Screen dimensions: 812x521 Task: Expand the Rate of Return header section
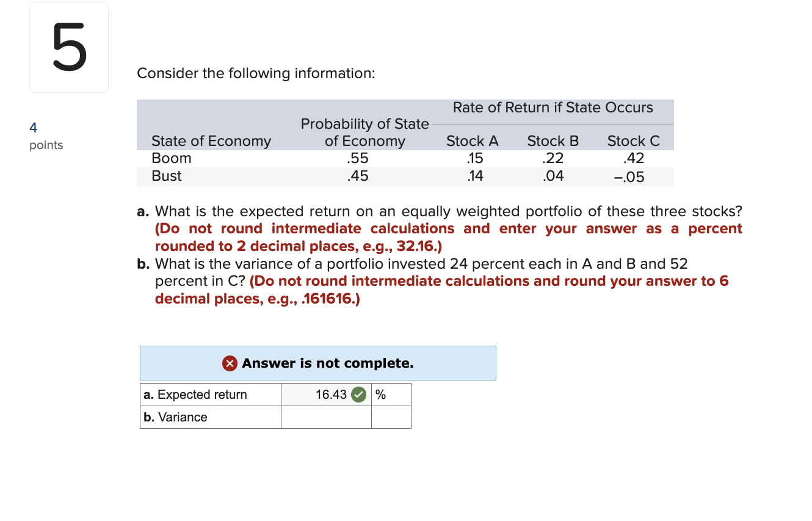tap(553, 107)
